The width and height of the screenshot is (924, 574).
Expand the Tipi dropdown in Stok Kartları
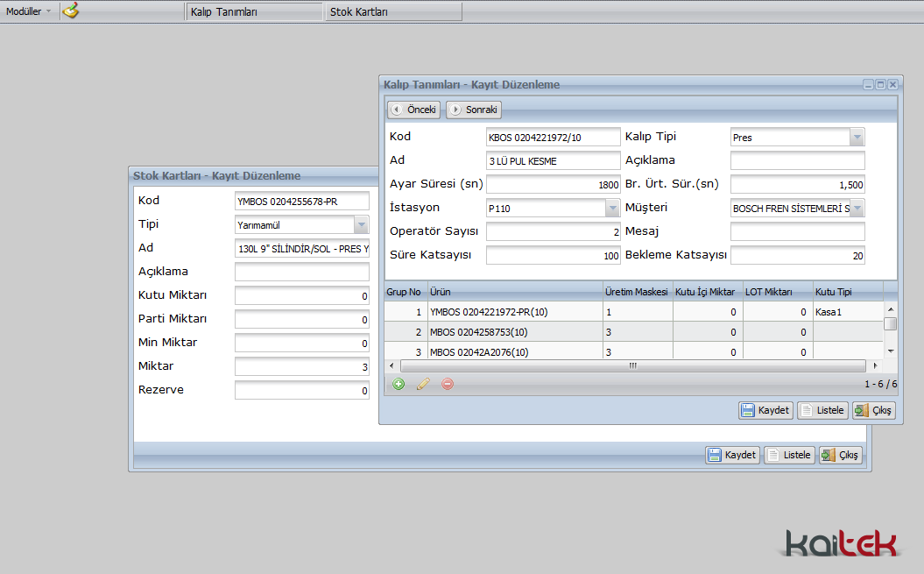(361, 225)
